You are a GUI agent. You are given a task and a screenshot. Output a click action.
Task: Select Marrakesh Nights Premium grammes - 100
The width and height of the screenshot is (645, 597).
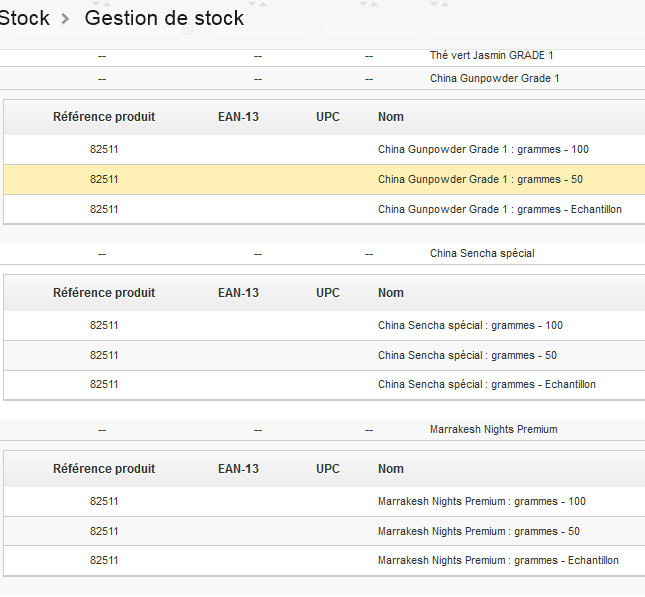pyautogui.click(x=325, y=502)
